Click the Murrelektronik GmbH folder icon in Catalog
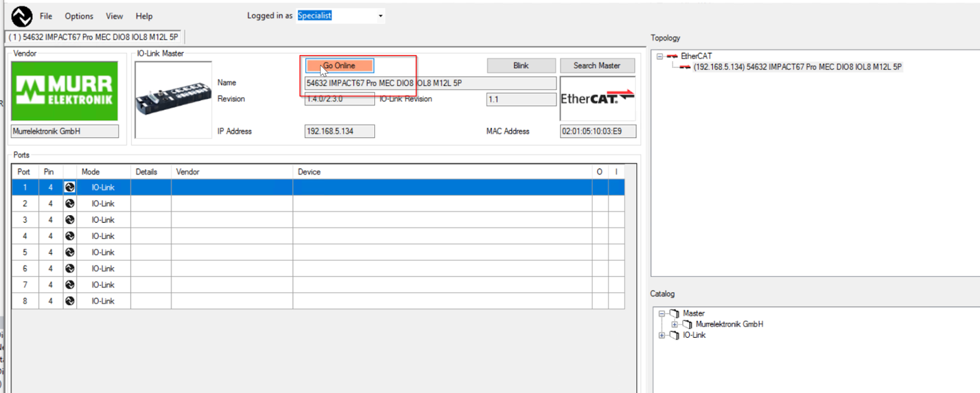The image size is (980, 393). tap(687, 324)
